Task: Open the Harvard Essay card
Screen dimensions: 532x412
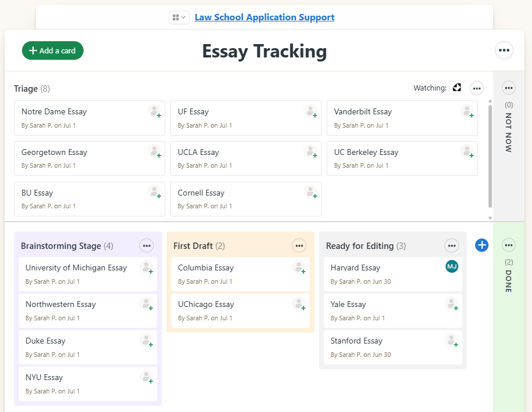Action: coord(393,274)
